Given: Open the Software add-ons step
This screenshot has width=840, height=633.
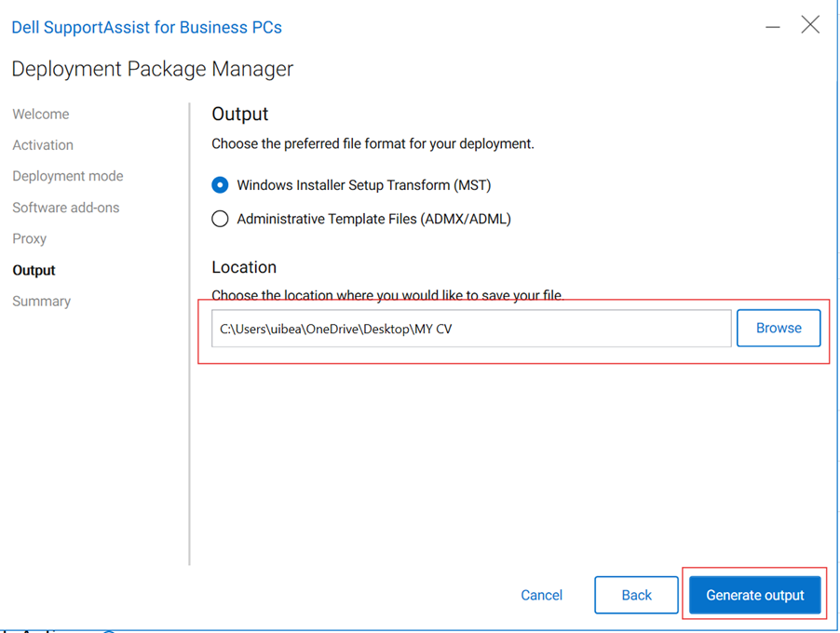Looking at the screenshot, I should [x=65, y=207].
